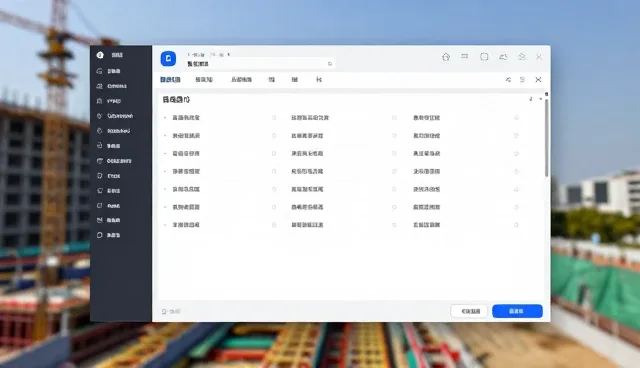The image size is (640, 368).
Task: Click the blue document app logo
Action: point(168,59)
